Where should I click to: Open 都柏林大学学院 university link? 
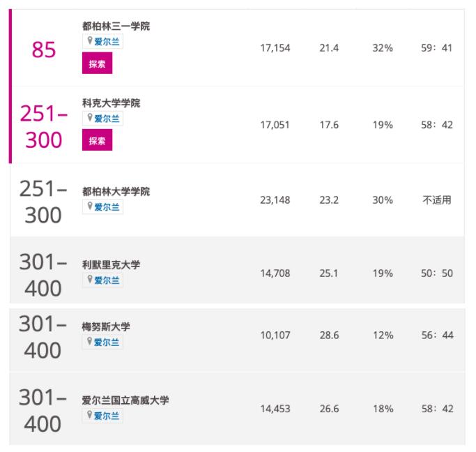[116, 191]
